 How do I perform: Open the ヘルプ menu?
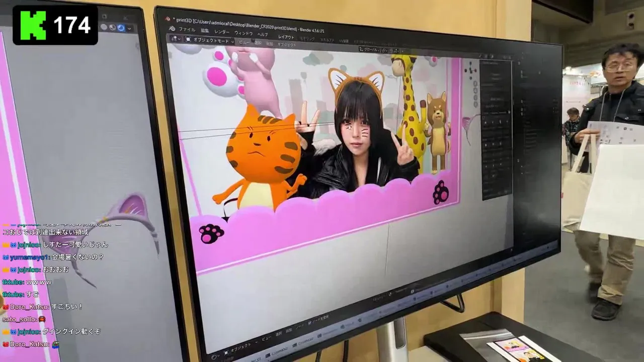click(263, 34)
